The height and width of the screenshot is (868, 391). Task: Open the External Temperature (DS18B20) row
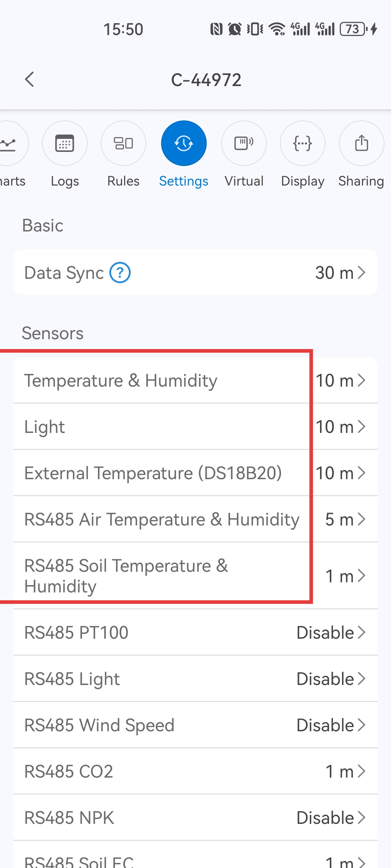(x=195, y=473)
